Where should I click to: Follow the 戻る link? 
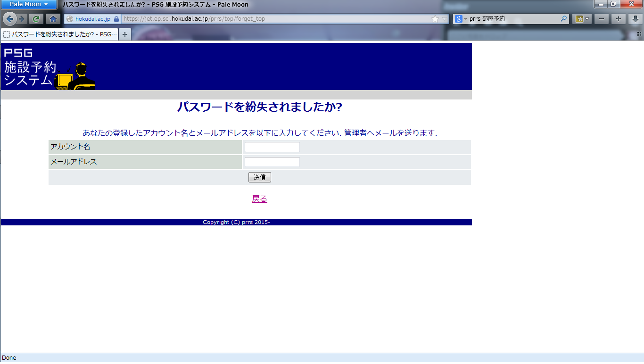(x=259, y=199)
